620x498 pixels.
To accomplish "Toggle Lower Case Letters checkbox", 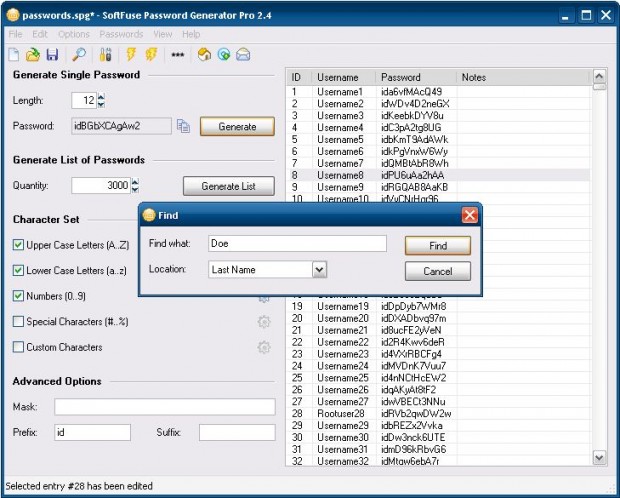I will coord(18,271).
